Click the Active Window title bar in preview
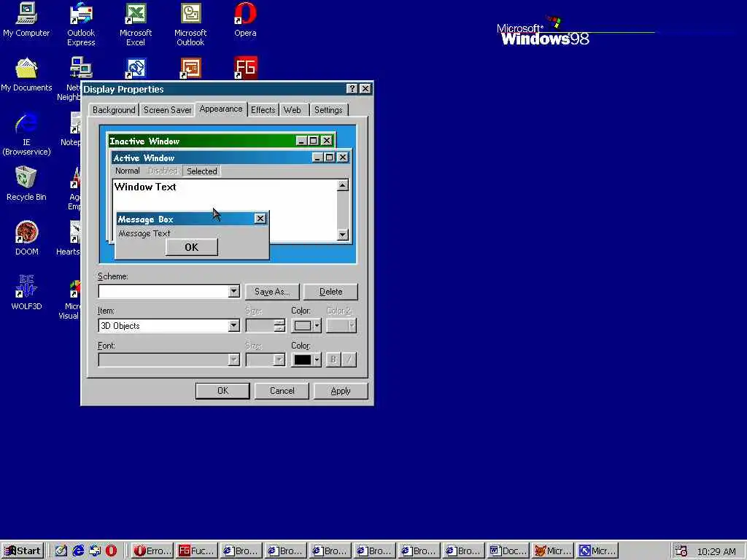 click(231, 157)
